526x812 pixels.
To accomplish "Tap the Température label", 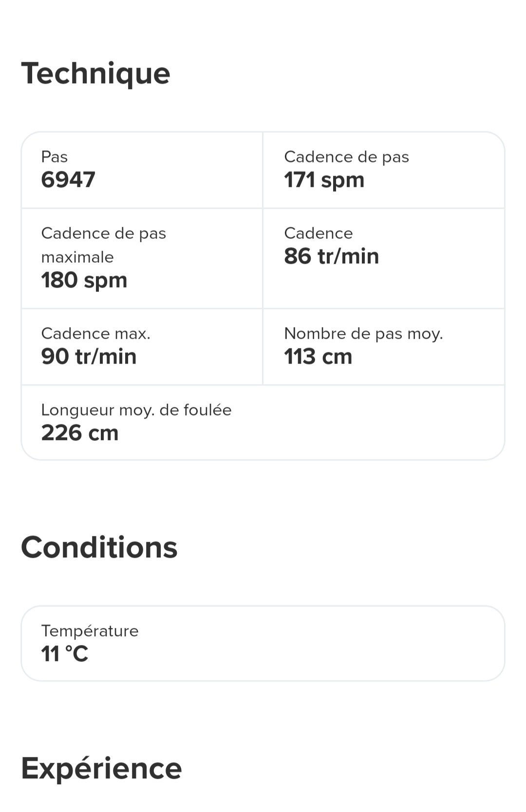I will [90, 631].
